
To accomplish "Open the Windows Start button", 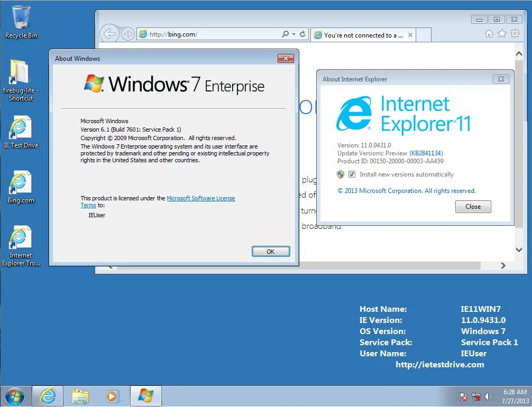I will 15,396.
